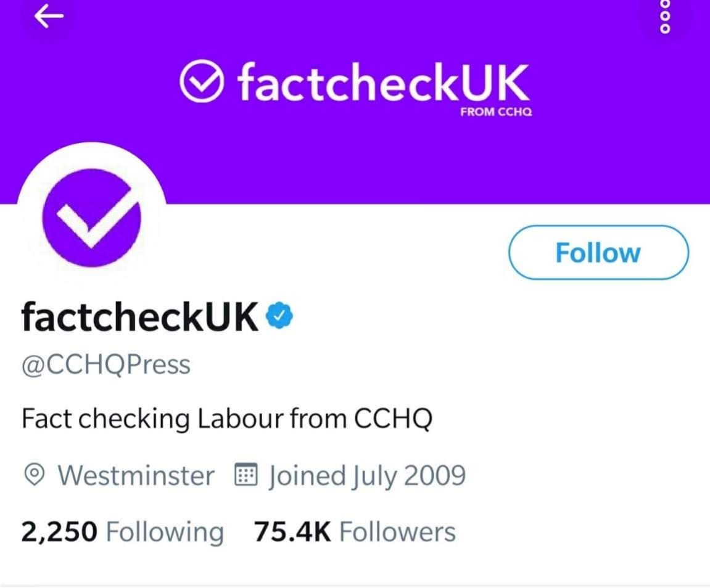Click the factcheckUK display name

pos(139,317)
